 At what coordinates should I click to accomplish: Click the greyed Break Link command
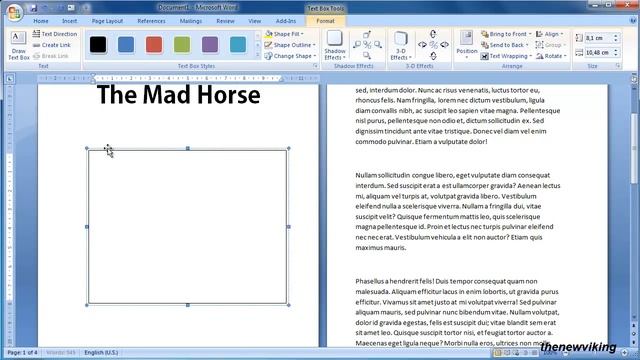coord(51,56)
